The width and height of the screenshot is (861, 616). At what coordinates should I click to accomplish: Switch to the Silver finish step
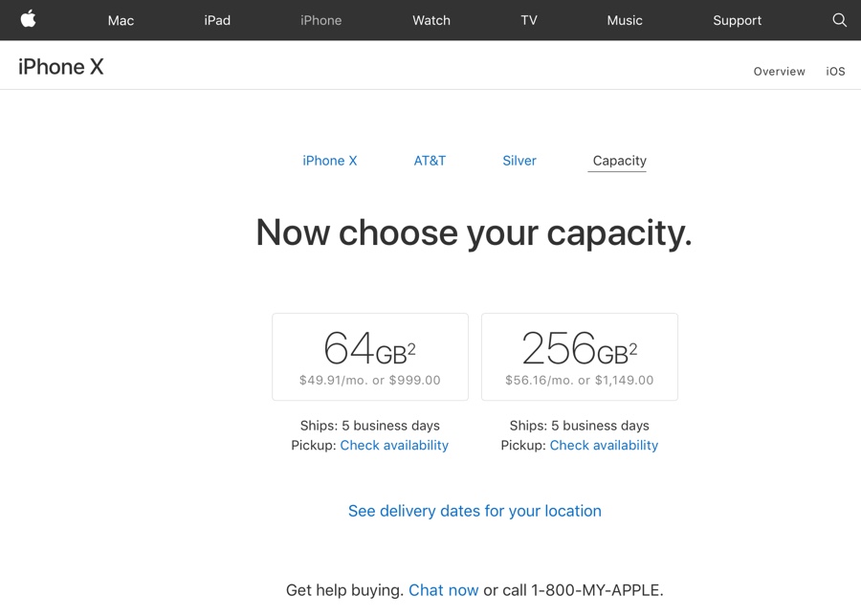pyautogui.click(x=519, y=161)
